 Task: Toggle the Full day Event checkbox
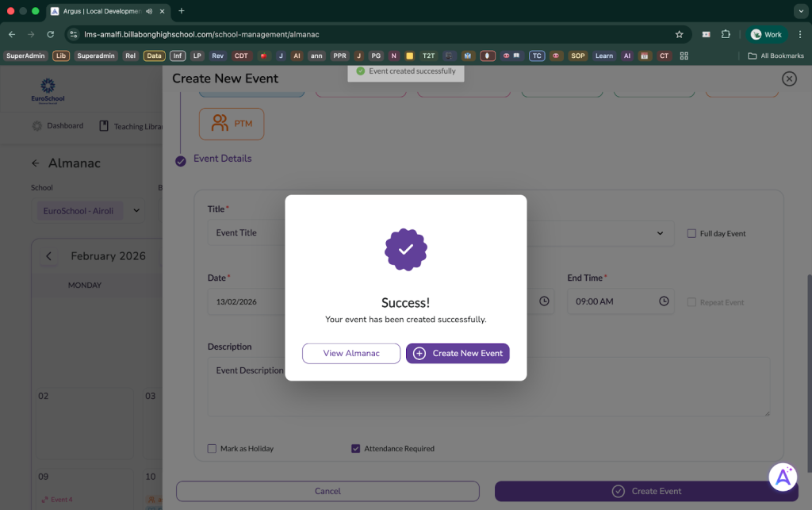tap(691, 234)
